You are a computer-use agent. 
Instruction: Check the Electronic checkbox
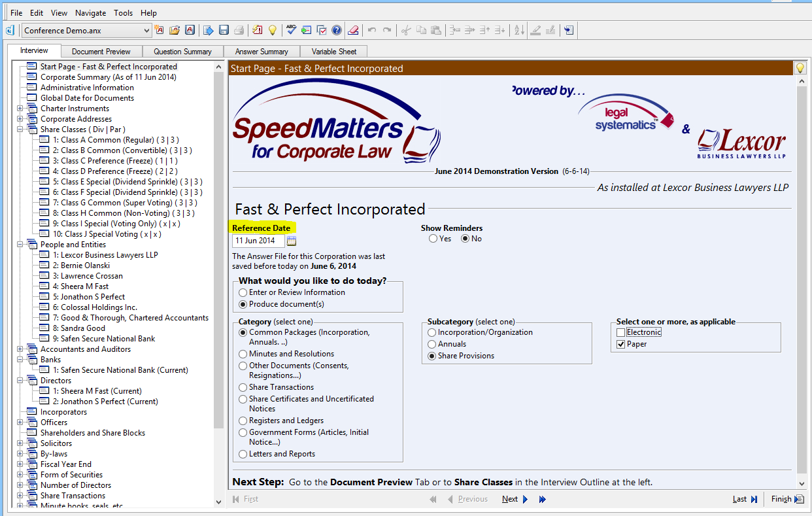click(x=620, y=332)
